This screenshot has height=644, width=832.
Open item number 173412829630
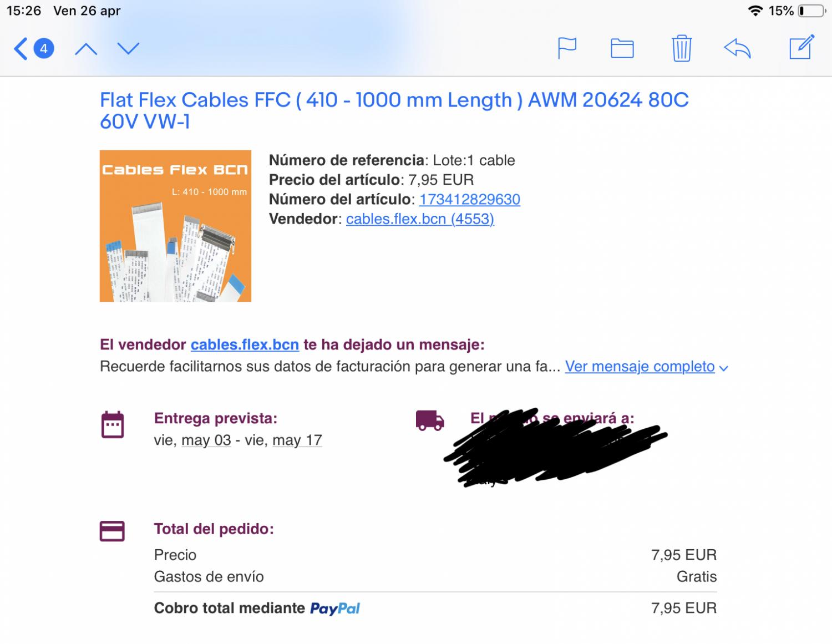point(469,199)
